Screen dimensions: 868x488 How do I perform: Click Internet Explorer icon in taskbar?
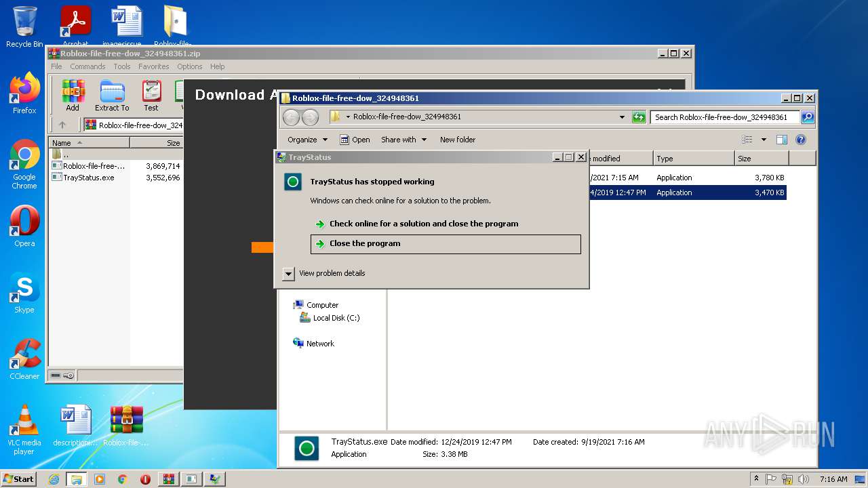[54, 479]
